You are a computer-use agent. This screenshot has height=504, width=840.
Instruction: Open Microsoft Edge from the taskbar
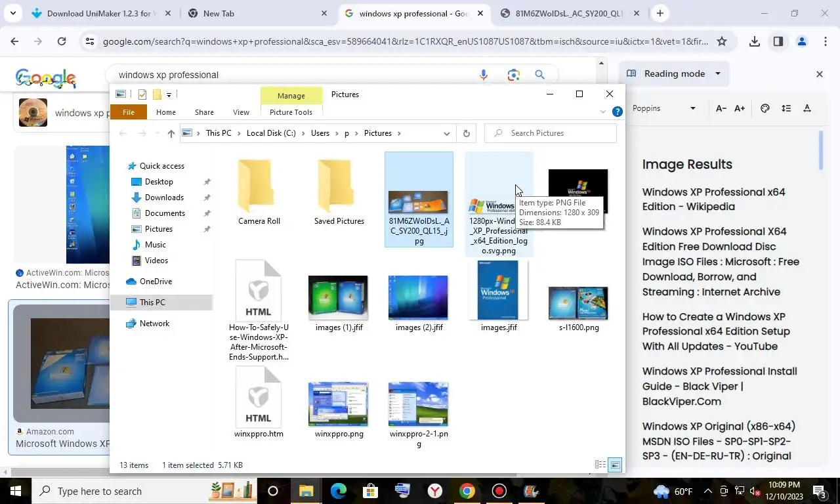coord(339,491)
